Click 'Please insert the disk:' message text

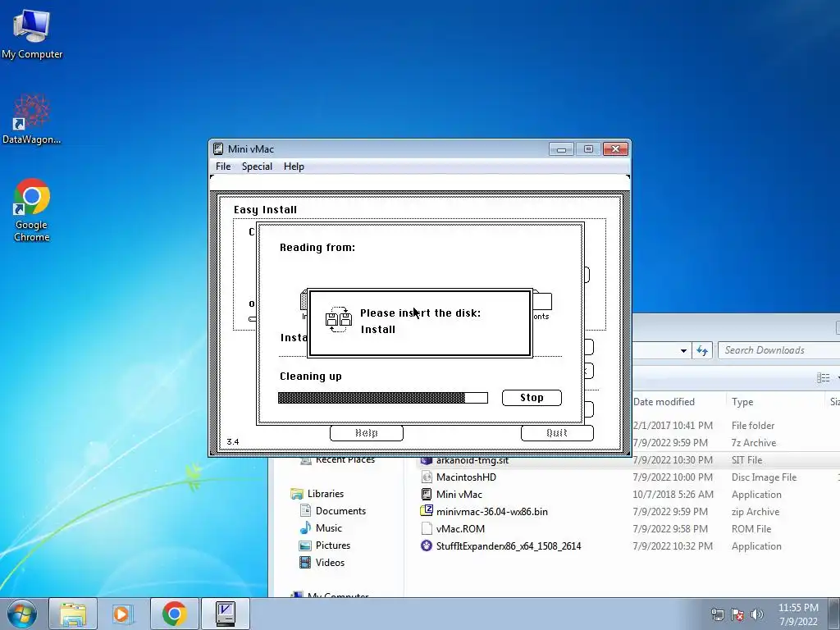coord(421,313)
